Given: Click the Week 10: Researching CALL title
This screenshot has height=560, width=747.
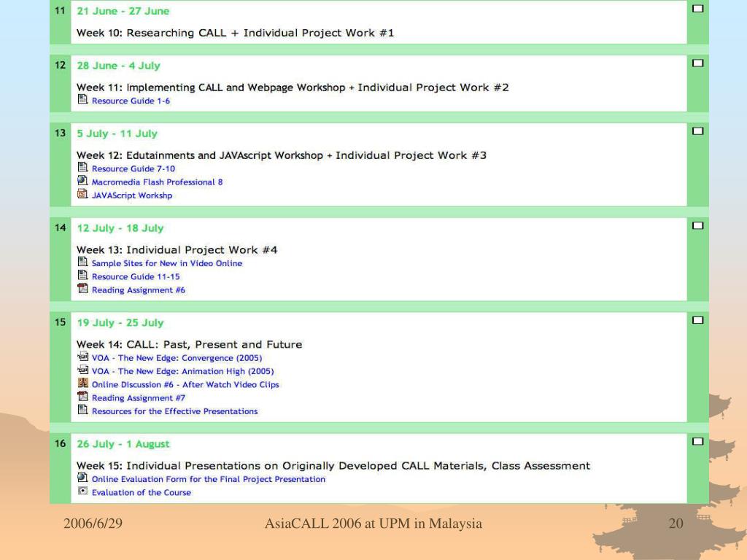Looking at the screenshot, I should point(236,33).
